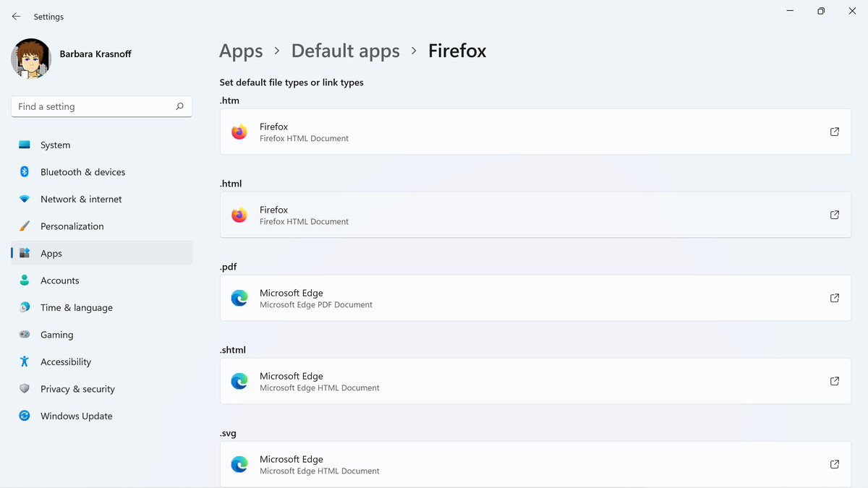Click the external link arrow on the .shtml row
Screen dimensions: 868x488
834,381
